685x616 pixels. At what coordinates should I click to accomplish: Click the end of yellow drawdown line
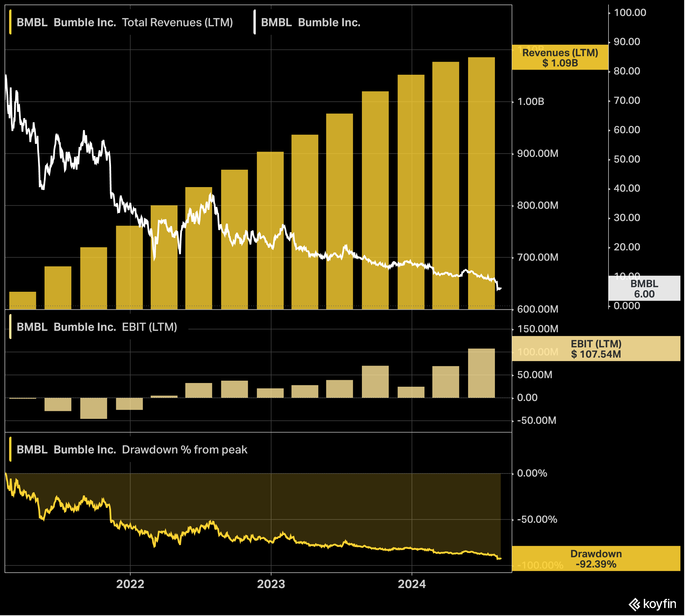click(501, 559)
